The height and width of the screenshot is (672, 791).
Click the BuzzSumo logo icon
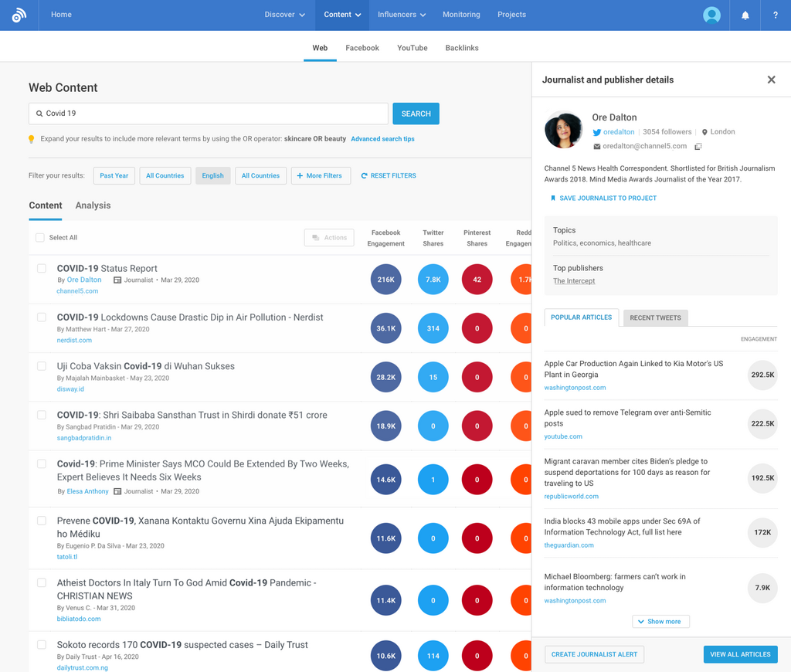point(19,15)
